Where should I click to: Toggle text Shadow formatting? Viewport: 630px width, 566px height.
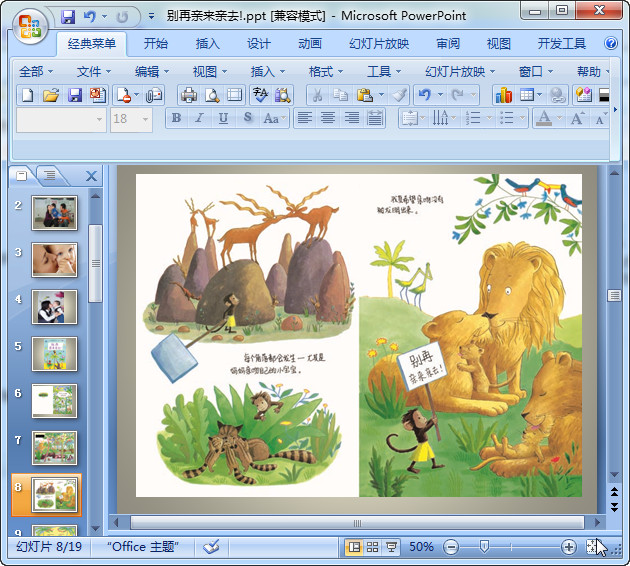click(x=248, y=118)
